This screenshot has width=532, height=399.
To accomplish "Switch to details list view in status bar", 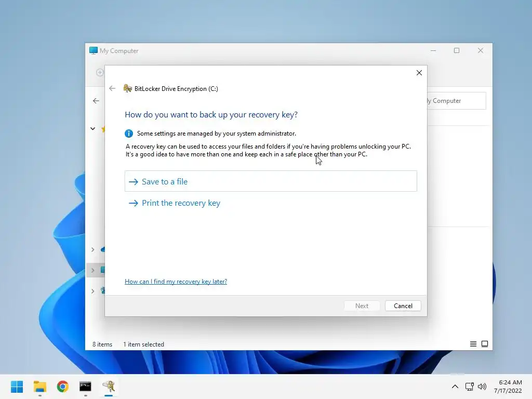I will (473, 344).
